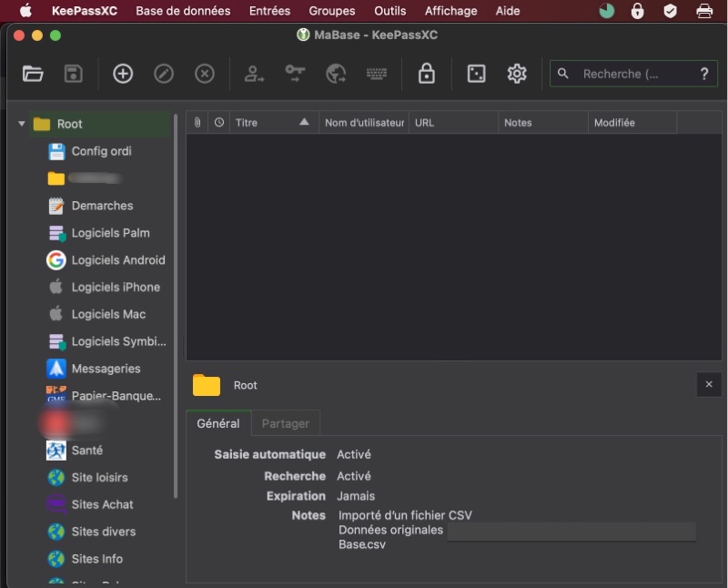The image size is (728, 588).
Task: Open the Config ordi group
Action: coord(101,151)
